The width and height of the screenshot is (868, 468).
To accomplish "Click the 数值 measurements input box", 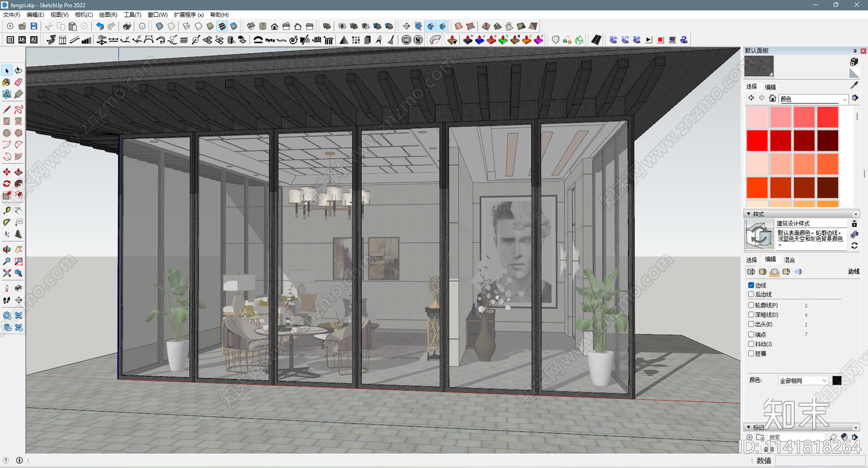I will (x=819, y=460).
